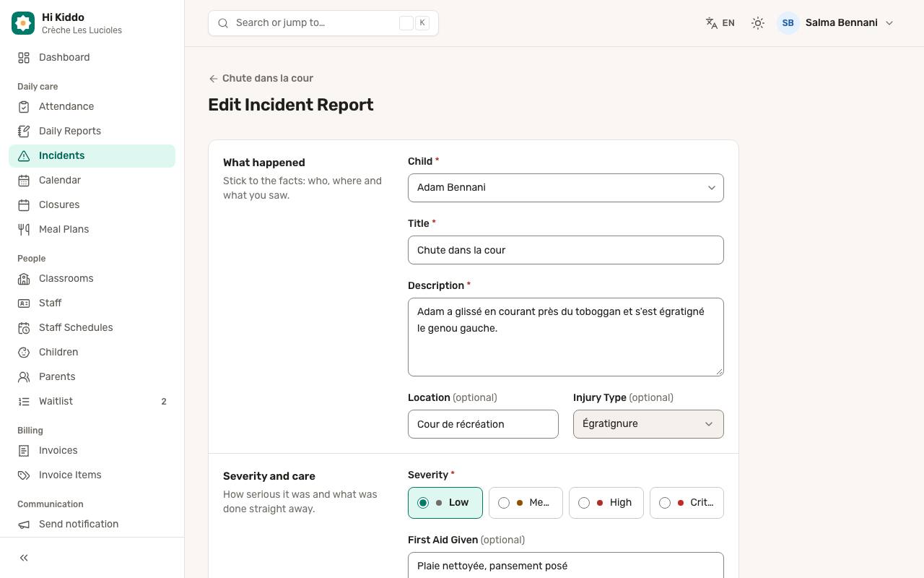Click the Hi Kiddo flower logo
Viewport: 924px width, 578px height.
point(23,23)
